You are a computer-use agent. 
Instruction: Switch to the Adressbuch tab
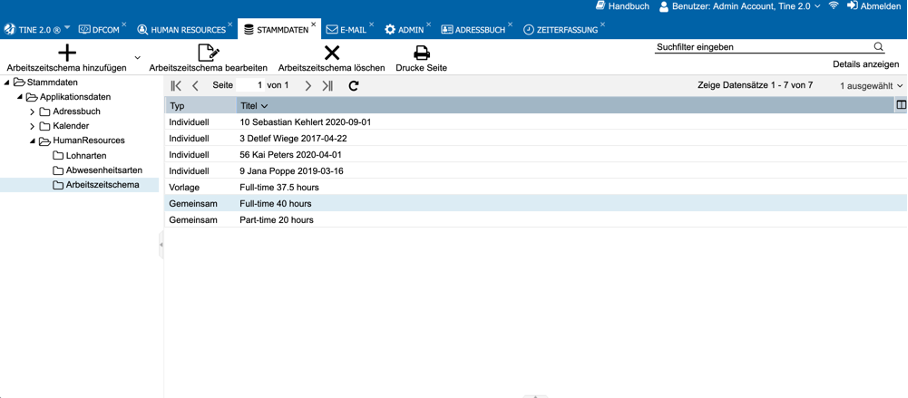pos(474,30)
